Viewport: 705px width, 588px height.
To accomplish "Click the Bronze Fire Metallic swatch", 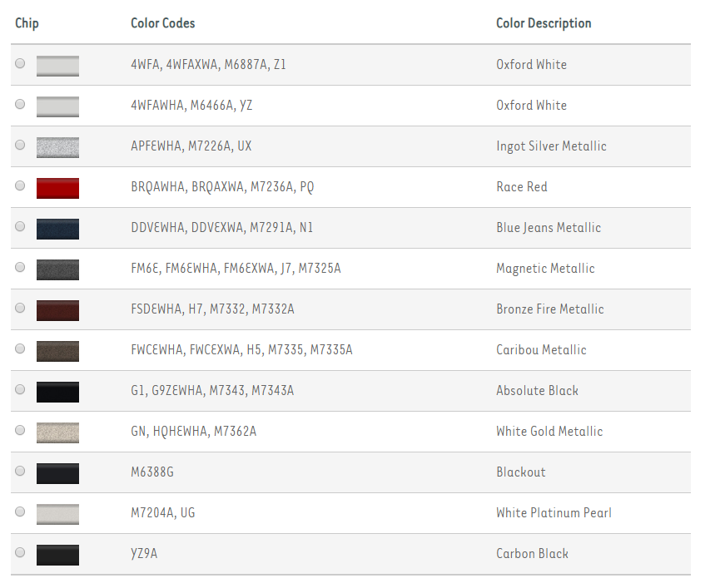I will (57, 309).
